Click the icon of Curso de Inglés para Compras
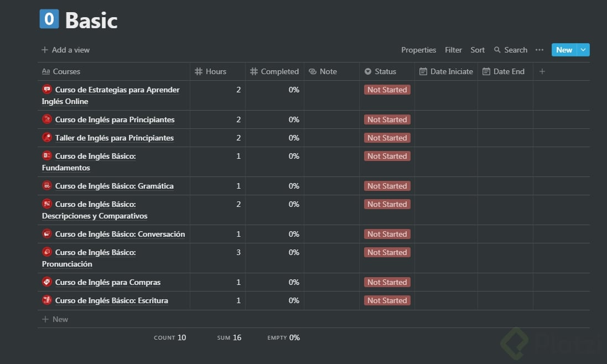This screenshot has width=607, height=364. (47, 282)
